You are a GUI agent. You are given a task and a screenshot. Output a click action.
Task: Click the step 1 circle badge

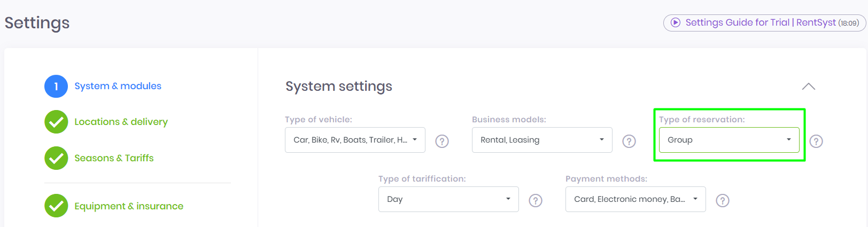(56, 86)
